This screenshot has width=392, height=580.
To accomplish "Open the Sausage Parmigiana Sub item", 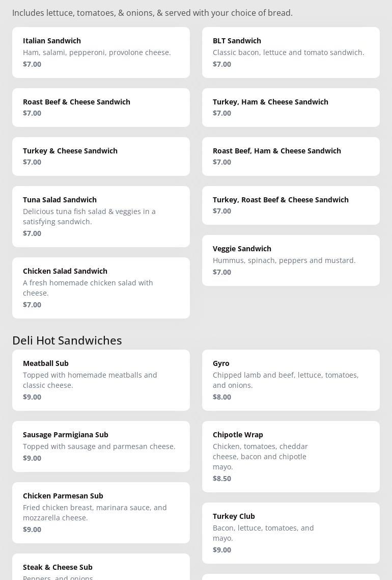I will [x=101, y=446].
